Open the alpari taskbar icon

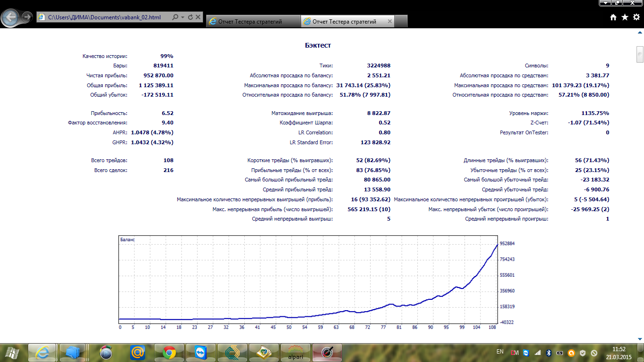click(295, 352)
